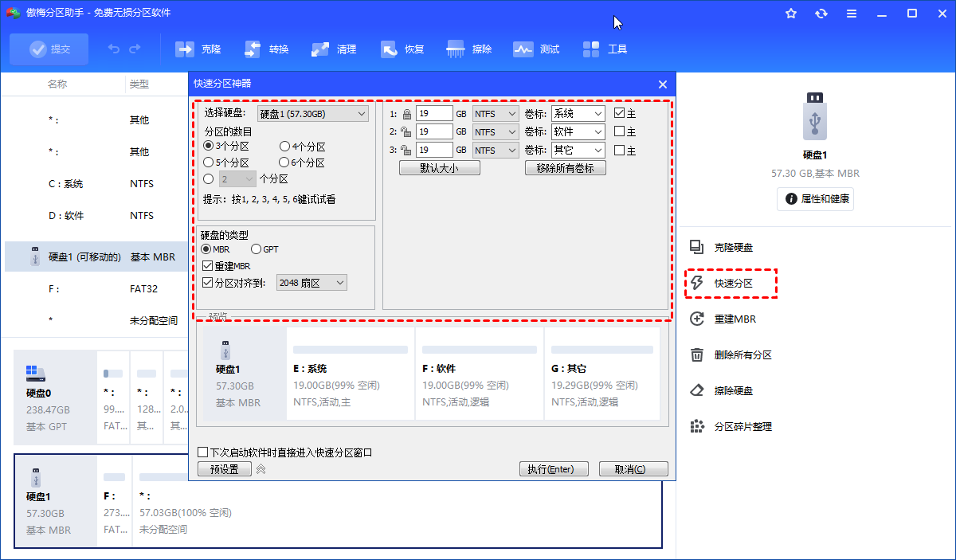Click the 移除所有卷标 button
This screenshot has height=560, width=956.
[x=566, y=168]
